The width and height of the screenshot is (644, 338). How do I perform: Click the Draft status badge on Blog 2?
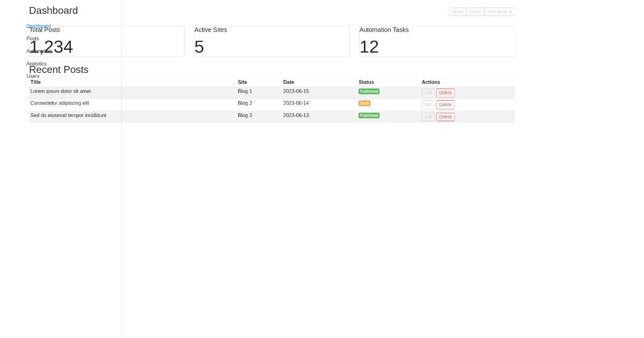tap(364, 103)
